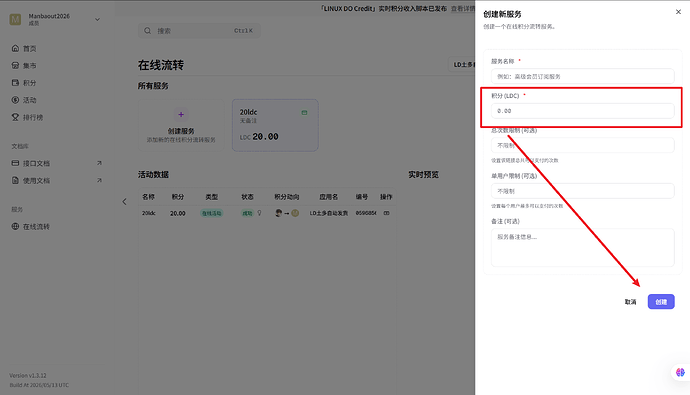Image resolution: width=690 pixels, height=395 pixels.
Task: Close the 创建新服务 dialog with the X
Action: click(678, 12)
